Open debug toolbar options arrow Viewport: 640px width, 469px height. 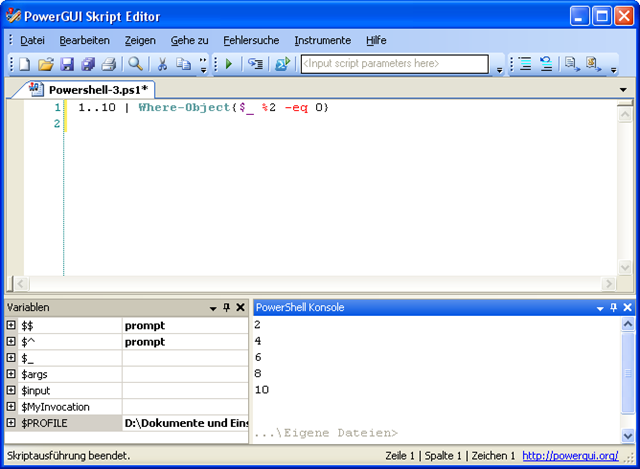click(x=500, y=70)
